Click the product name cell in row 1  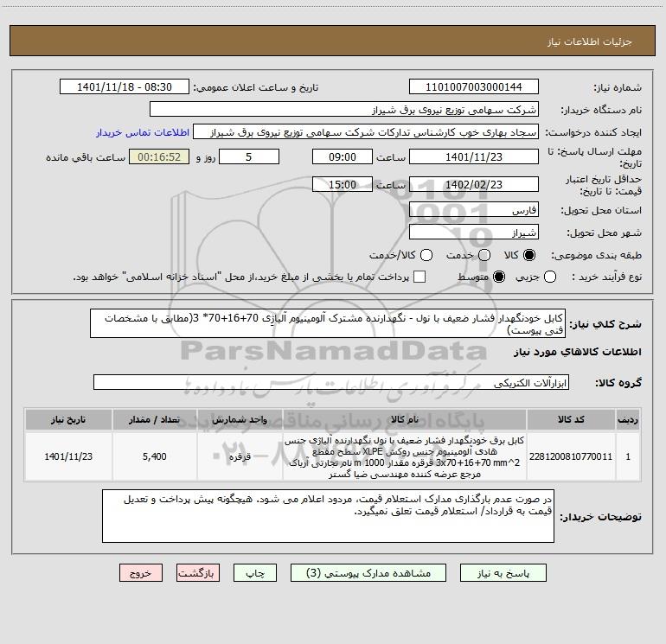[x=405, y=456]
